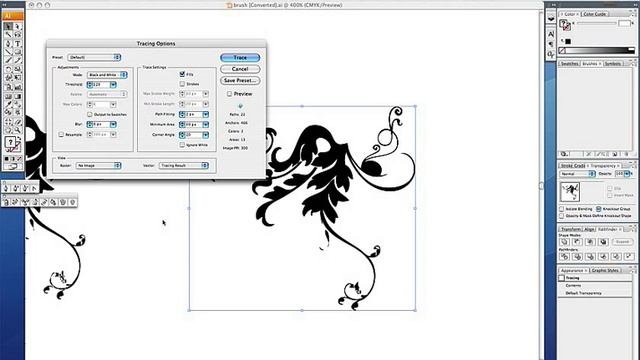Click Cancel in Tracing Options

click(240, 69)
